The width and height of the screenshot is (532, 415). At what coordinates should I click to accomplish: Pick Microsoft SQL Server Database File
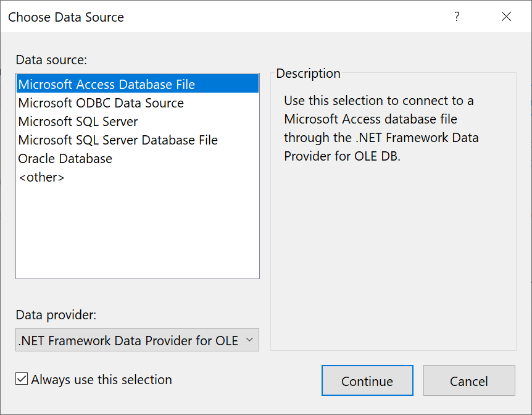pyautogui.click(x=138, y=140)
